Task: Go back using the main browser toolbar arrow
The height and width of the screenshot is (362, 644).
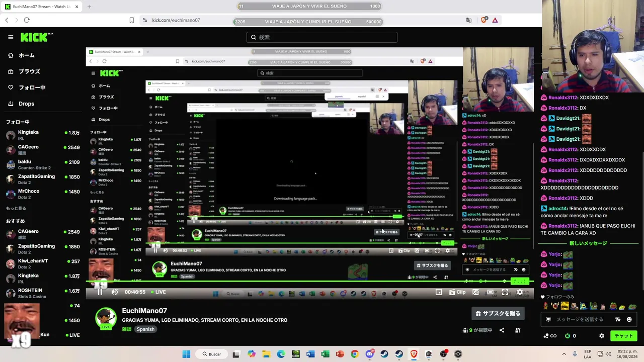Action: point(7,20)
